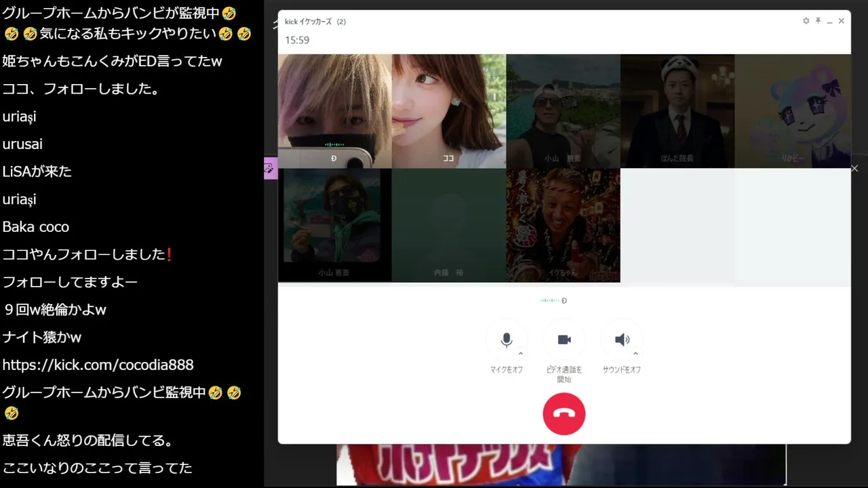This screenshot has height=488, width=868.
Task: Click chat message '姫ちゃんもこんくみがED言ってたw'
Action: (x=113, y=61)
